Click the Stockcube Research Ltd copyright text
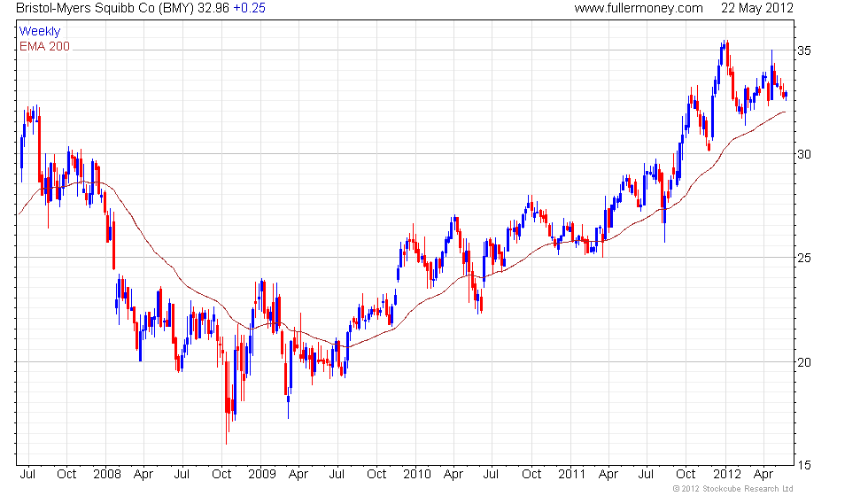Screen dimensions: 868x496 coord(733,489)
